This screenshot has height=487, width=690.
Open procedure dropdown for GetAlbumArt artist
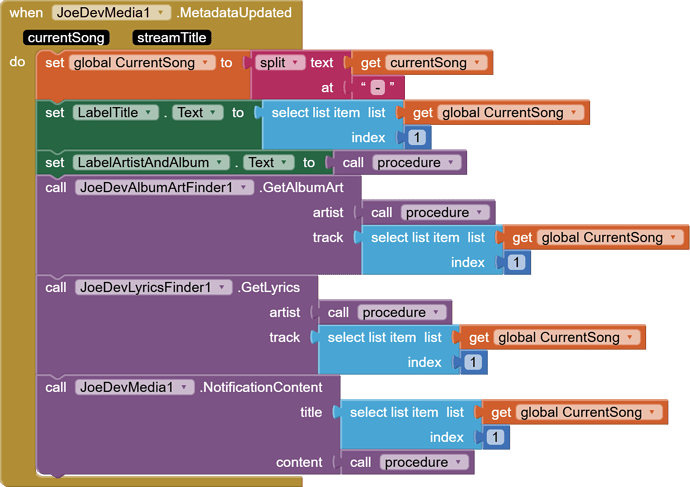tap(481, 213)
